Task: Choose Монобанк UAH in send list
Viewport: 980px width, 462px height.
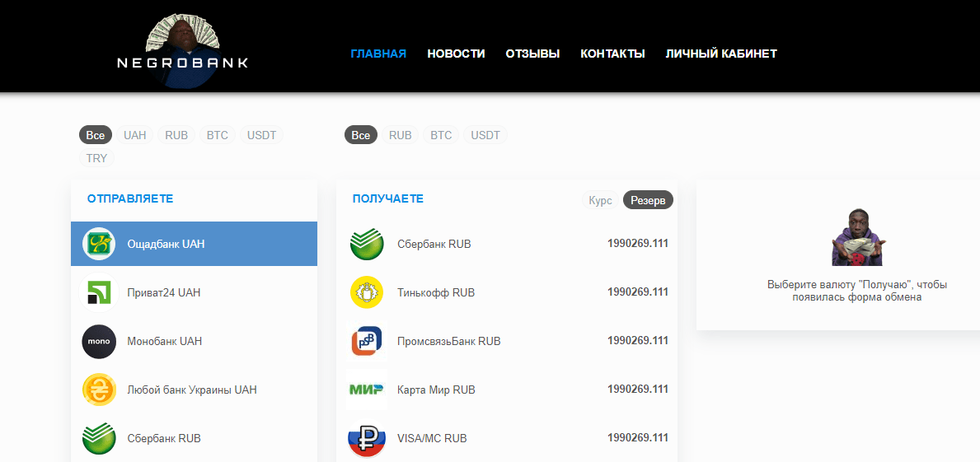Action: click(x=194, y=342)
